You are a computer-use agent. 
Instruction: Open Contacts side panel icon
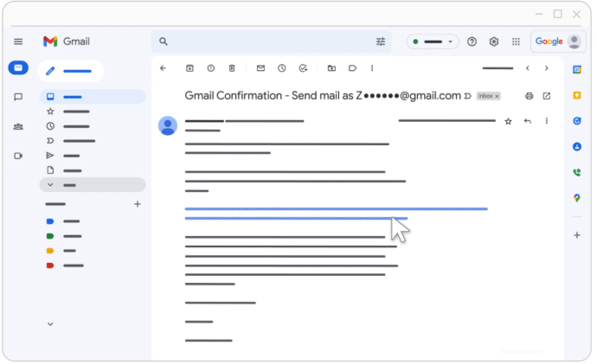[577, 146]
